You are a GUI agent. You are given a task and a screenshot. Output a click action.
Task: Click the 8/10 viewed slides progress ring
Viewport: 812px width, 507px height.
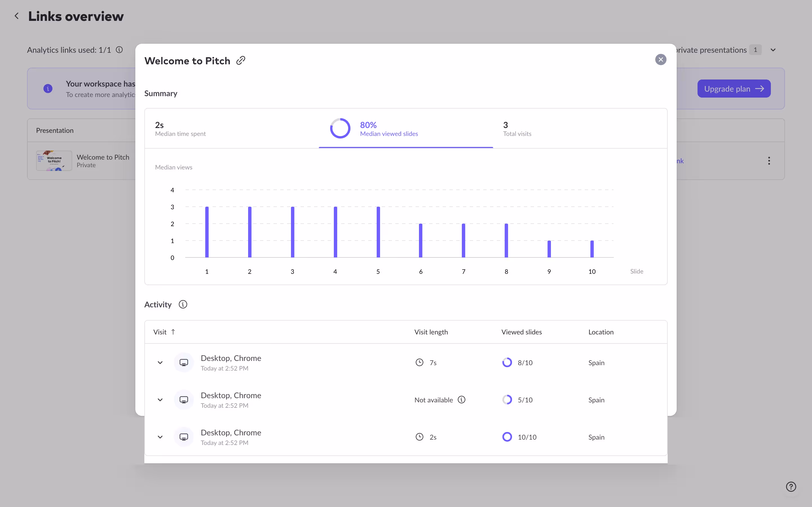[507, 362]
